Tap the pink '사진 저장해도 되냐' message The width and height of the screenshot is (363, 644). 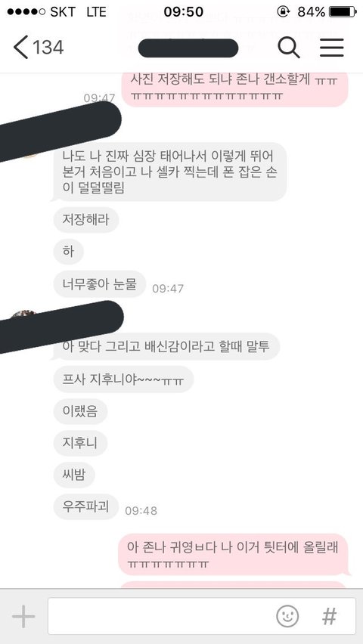click(234, 88)
